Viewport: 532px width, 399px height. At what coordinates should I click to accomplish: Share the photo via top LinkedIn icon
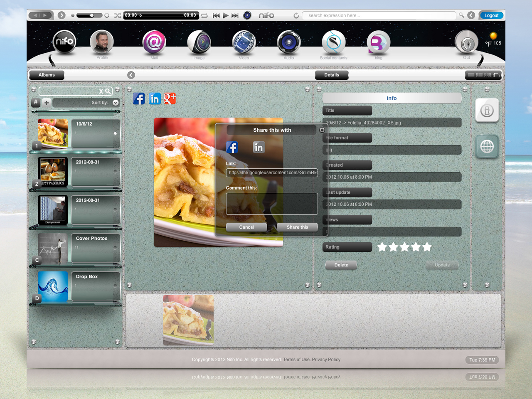pos(155,99)
